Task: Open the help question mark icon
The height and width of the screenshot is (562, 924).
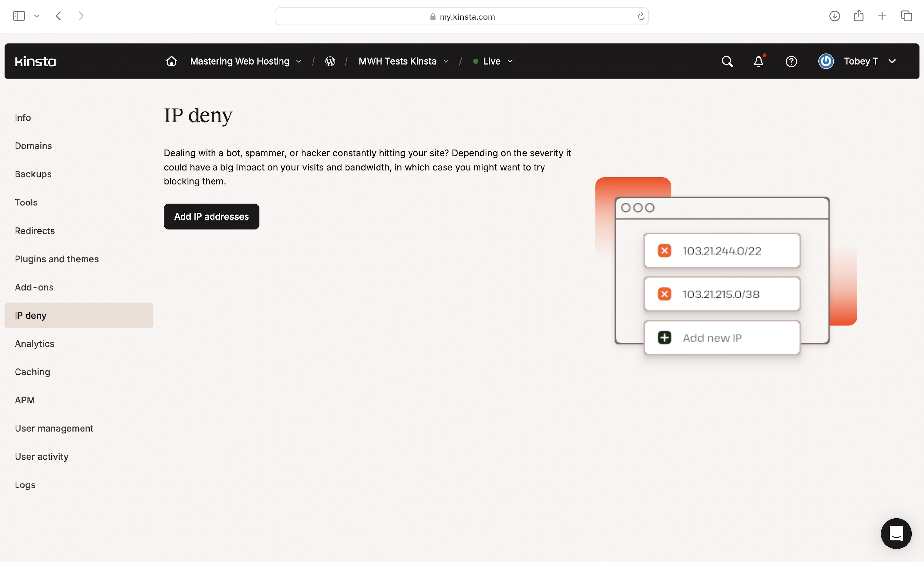Action: (791, 61)
